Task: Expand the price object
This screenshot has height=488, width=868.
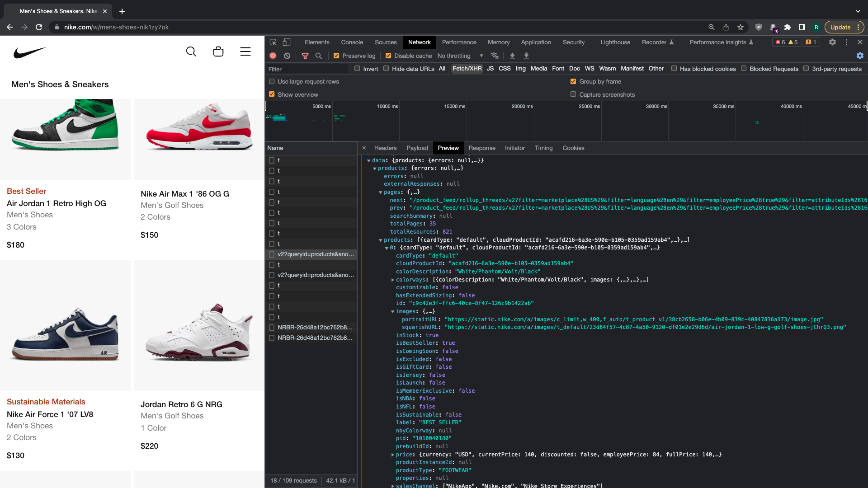Action: (393, 455)
